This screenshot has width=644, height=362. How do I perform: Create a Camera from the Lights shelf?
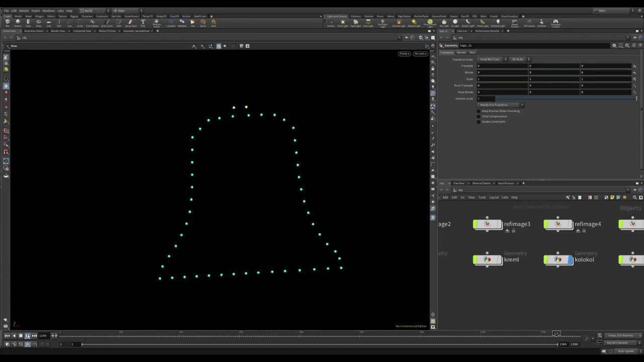tap(331, 23)
